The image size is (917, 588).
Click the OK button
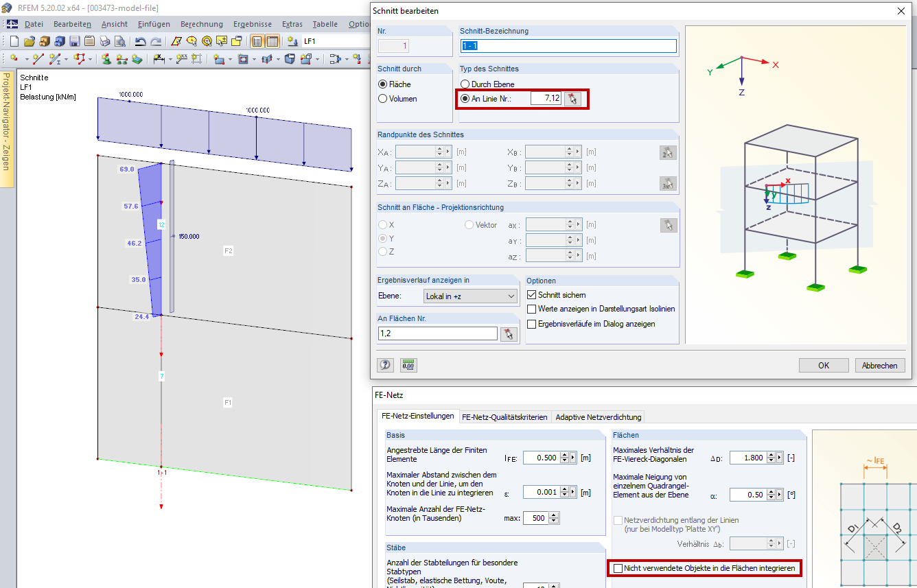[x=824, y=366]
